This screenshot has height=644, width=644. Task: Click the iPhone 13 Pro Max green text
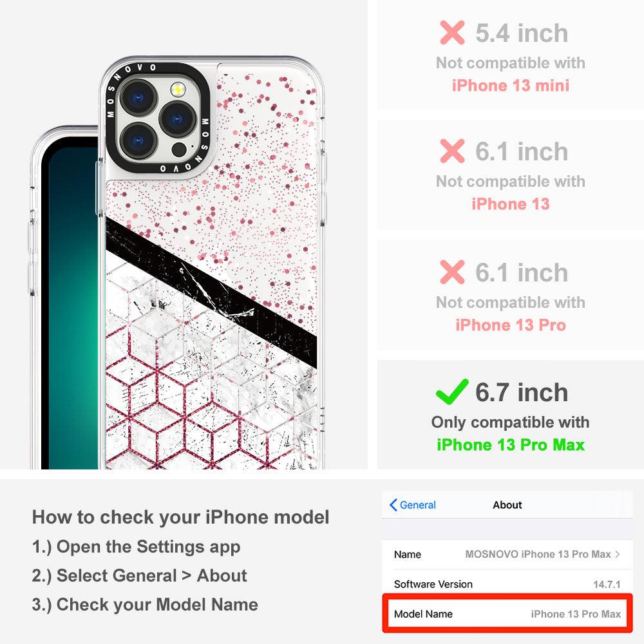click(x=511, y=445)
